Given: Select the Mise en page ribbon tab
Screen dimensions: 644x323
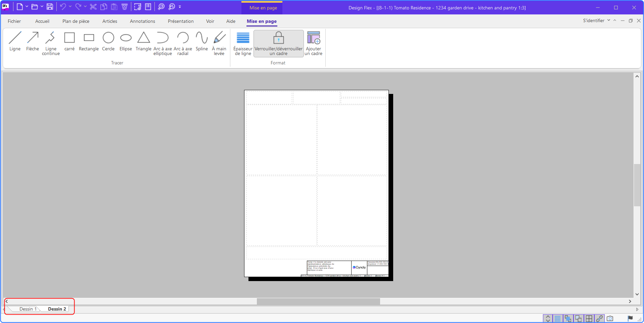Looking at the screenshot, I should click(x=262, y=21).
